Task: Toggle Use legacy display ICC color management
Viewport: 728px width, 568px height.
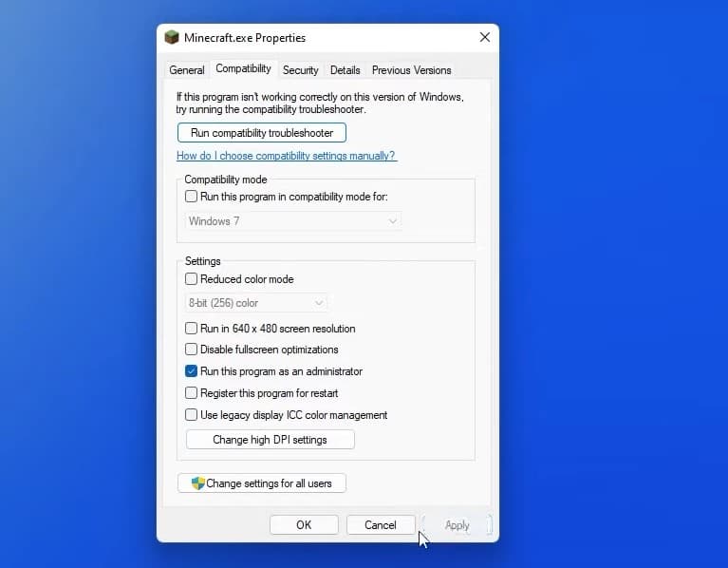Action: tap(191, 415)
